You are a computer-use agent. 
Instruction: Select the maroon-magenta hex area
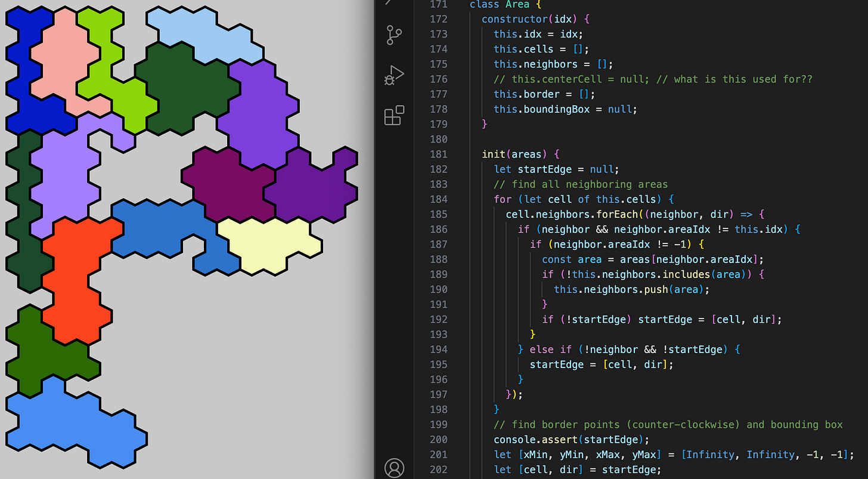pos(230,185)
